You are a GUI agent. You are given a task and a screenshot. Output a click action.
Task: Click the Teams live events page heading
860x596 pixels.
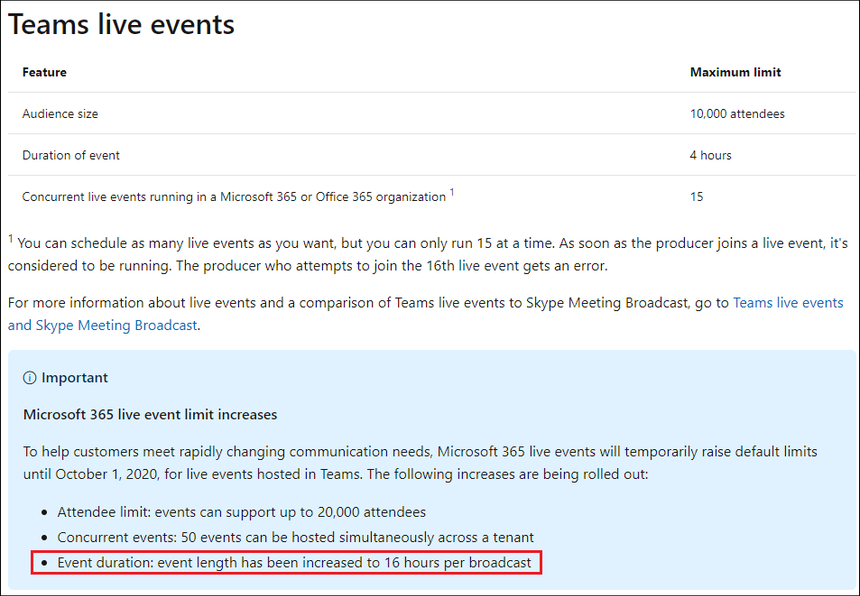pos(121,25)
